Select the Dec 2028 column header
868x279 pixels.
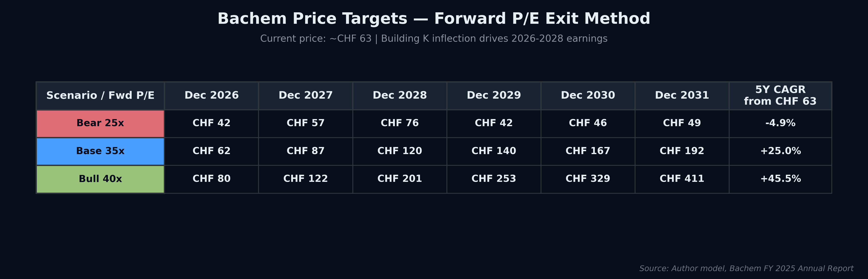point(400,96)
